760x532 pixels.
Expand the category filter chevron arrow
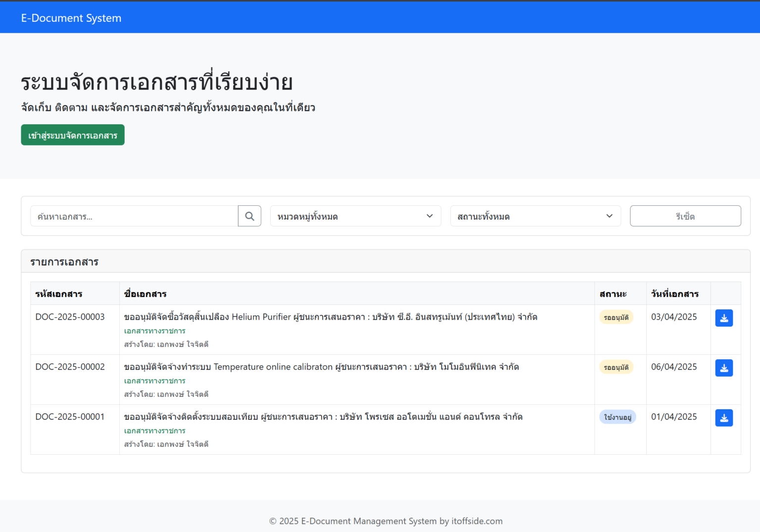(429, 216)
